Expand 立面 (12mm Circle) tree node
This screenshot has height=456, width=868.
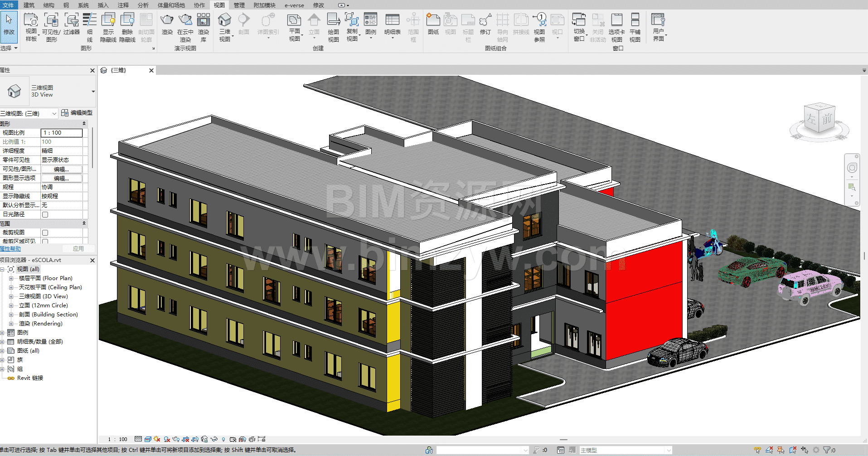click(11, 306)
